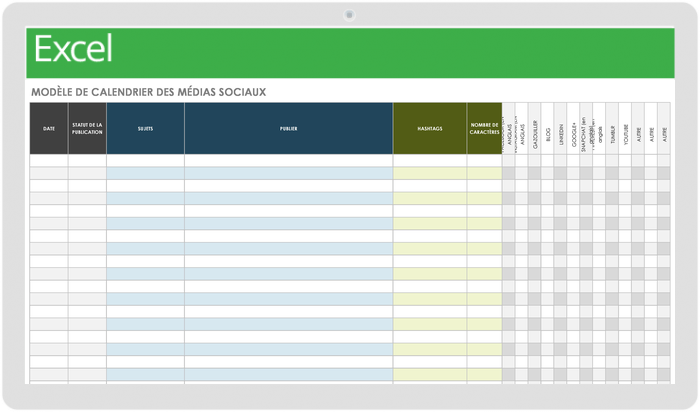This screenshot has height=412, width=700.
Task: Click the TUMBLR rotated column header
Action: point(612,129)
